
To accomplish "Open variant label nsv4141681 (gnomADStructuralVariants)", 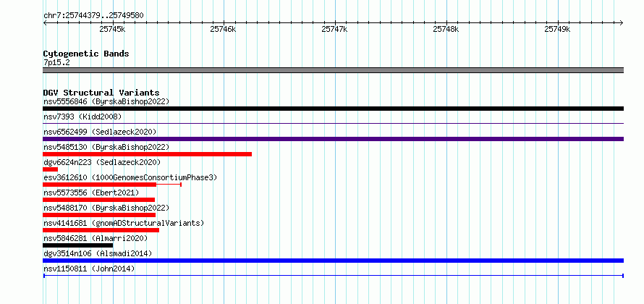I will (x=124, y=223).
